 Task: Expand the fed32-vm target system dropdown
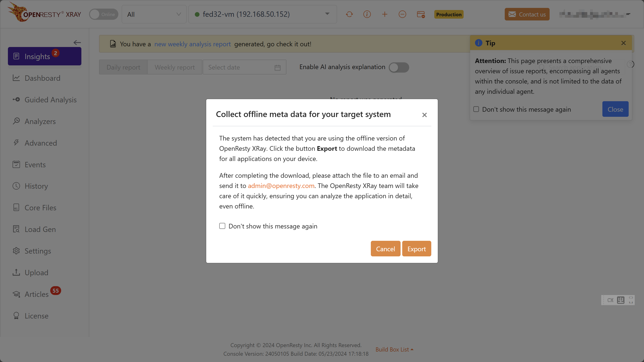[327, 14]
